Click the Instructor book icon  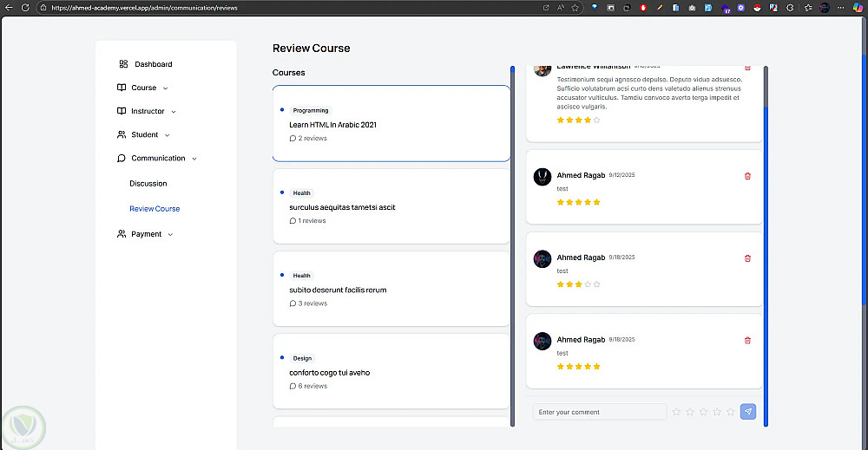pos(122,111)
